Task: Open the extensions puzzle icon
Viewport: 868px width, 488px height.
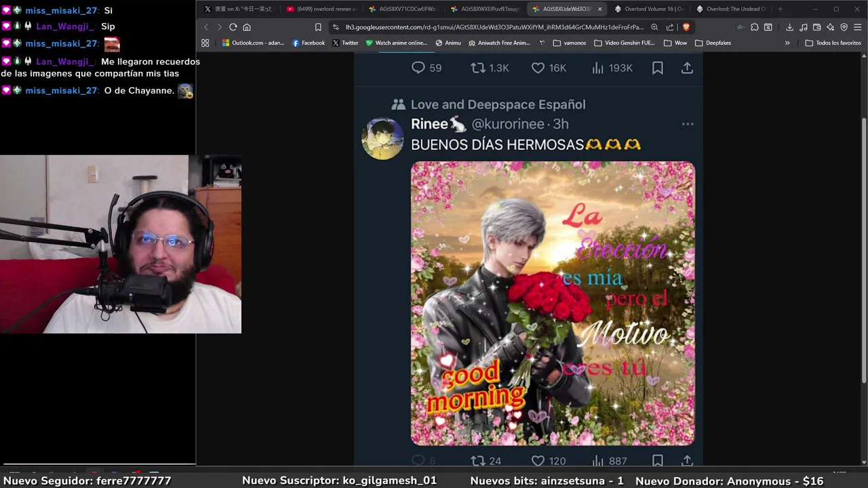Action: pos(754,27)
